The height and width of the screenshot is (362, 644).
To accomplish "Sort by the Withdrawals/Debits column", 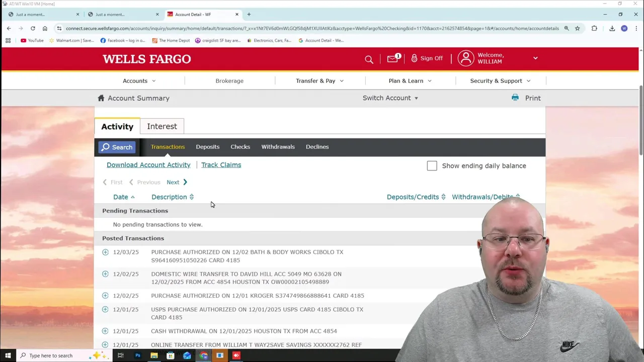I will [x=486, y=197].
